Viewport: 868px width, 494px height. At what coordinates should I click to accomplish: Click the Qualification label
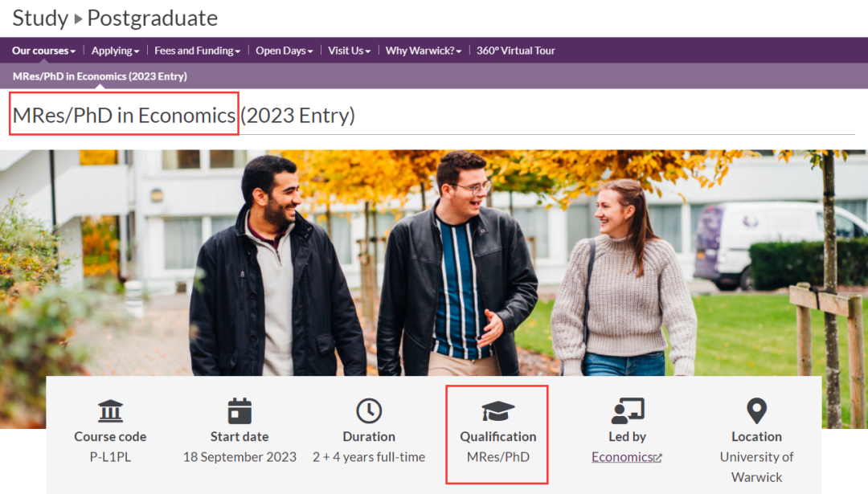498,436
